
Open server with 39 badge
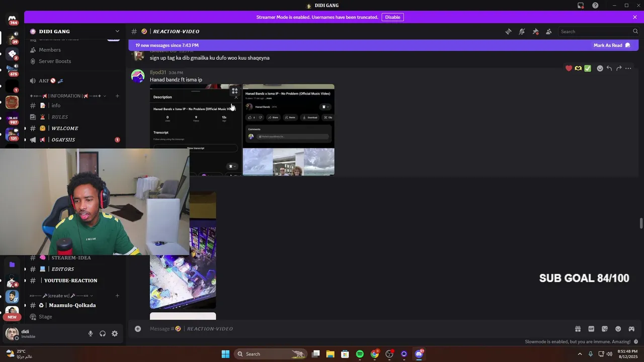[x=12, y=37]
